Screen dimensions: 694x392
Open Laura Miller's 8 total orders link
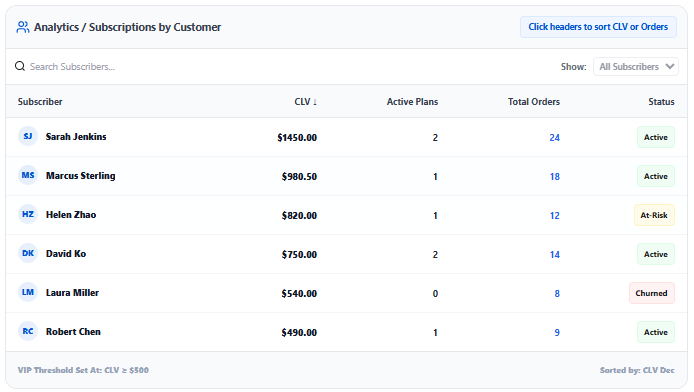tap(557, 293)
